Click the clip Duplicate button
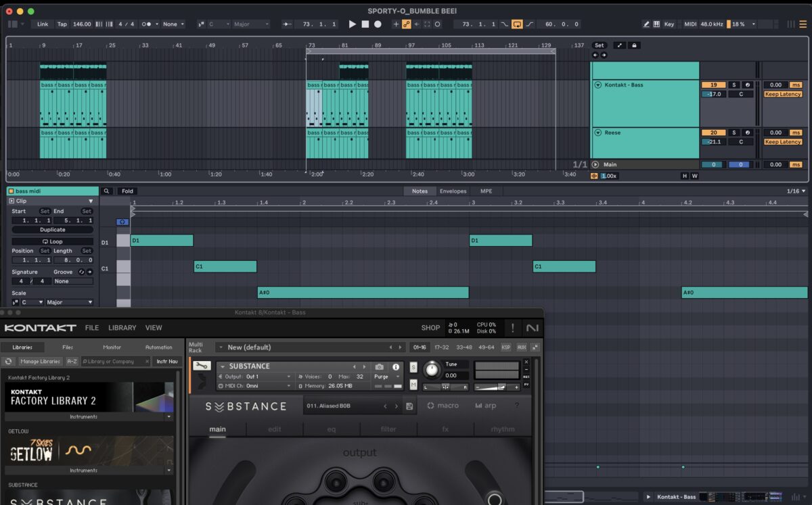This screenshot has height=505, width=812. [52, 230]
